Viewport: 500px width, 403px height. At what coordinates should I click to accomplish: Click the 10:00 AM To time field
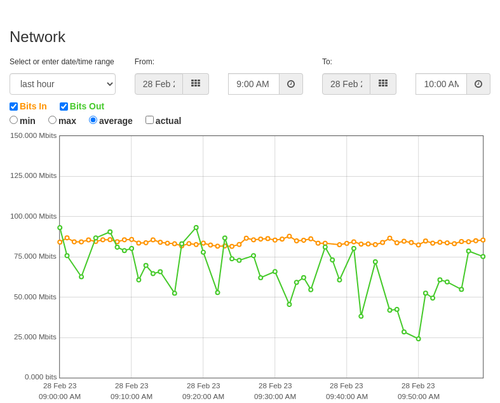(441, 84)
